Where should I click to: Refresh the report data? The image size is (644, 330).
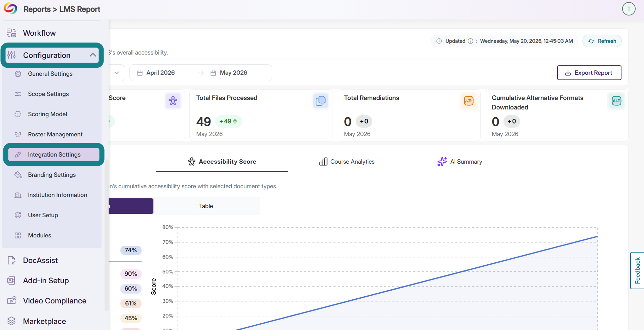coord(602,41)
